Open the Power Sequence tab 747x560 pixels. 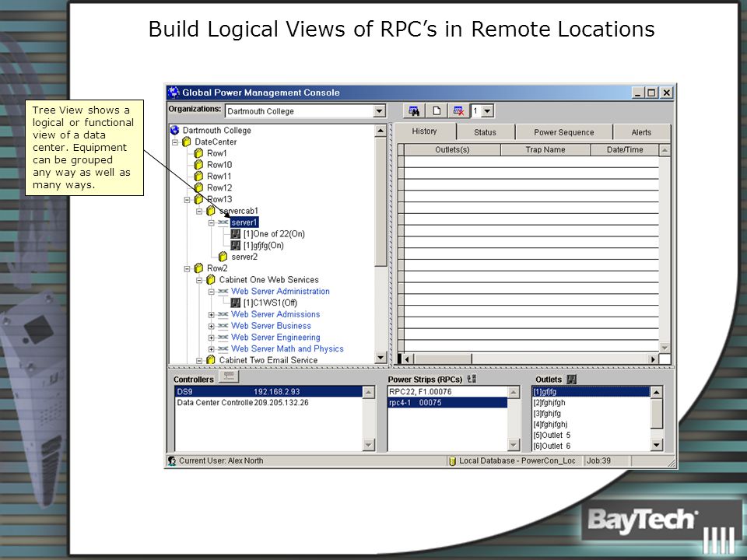[x=563, y=132]
